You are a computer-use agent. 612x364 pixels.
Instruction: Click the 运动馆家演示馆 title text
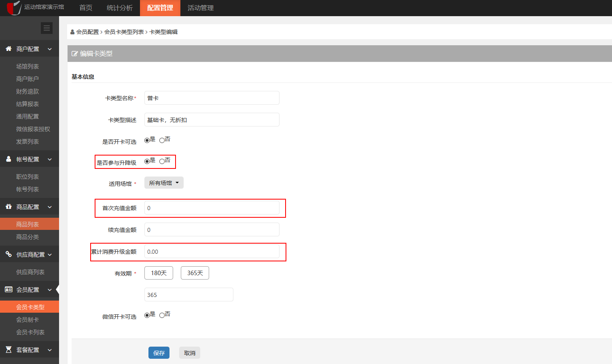pos(44,7)
